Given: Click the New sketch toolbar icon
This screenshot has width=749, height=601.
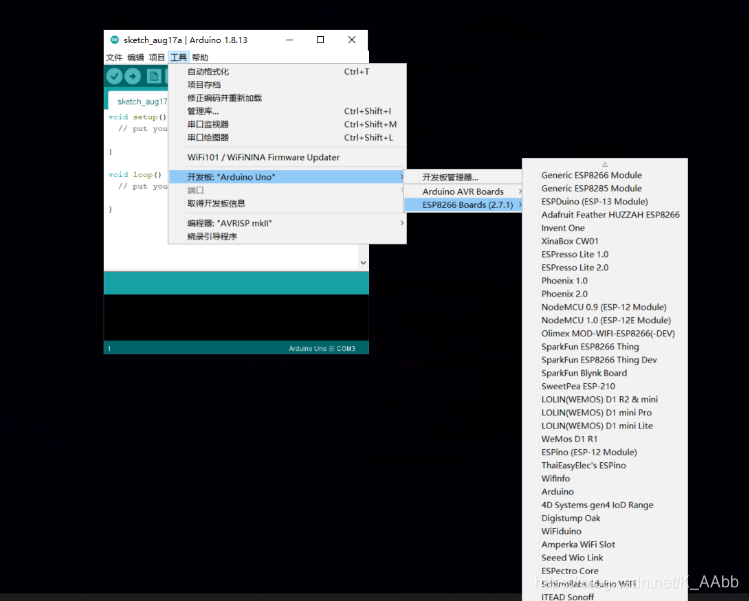Looking at the screenshot, I should tap(154, 76).
